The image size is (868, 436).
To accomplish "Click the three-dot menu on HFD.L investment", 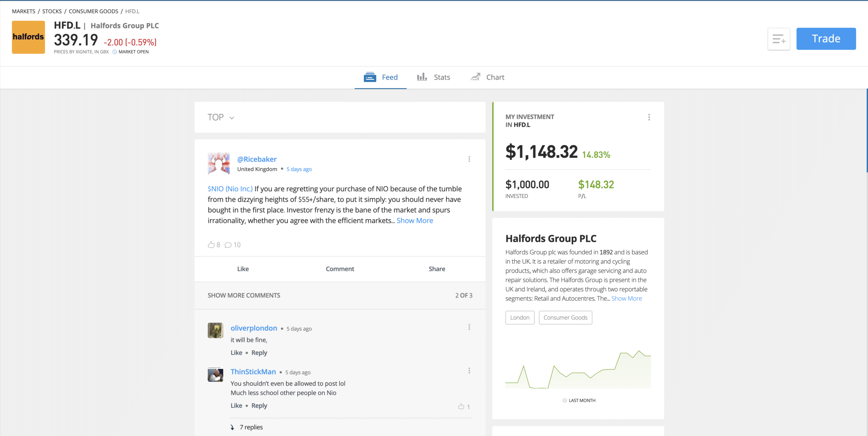I will click(649, 117).
